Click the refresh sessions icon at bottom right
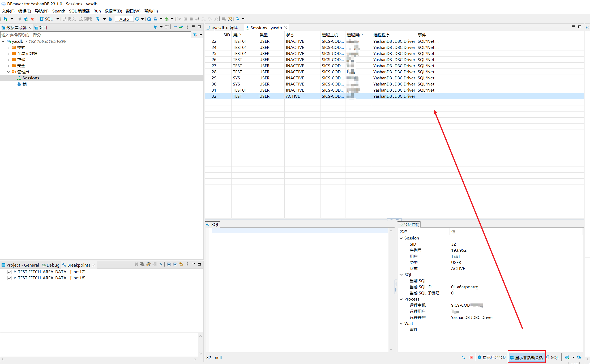The height and width of the screenshot is (364, 590). tap(579, 357)
